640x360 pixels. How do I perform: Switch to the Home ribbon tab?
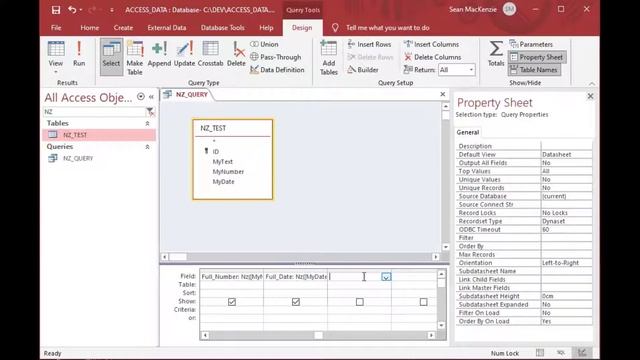click(x=89, y=28)
